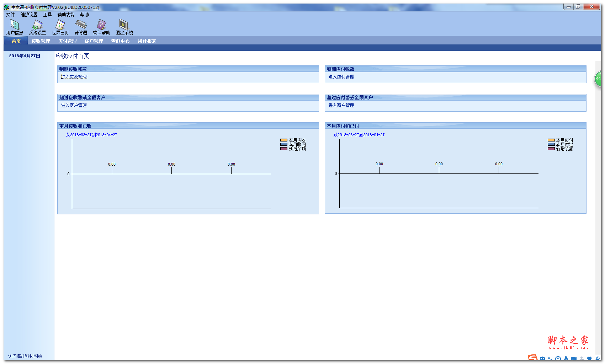Screen dimensions: 605x364
Task: Open 系统设置 from the toolbar
Action: (37, 27)
